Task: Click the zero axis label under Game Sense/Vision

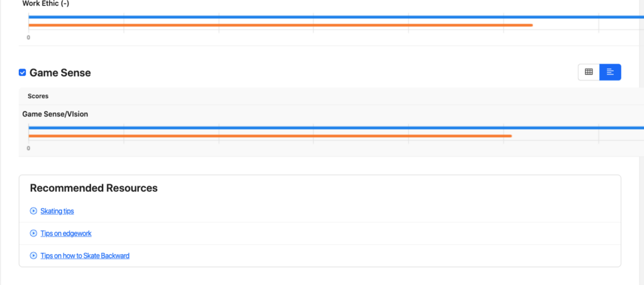Action: click(28, 148)
